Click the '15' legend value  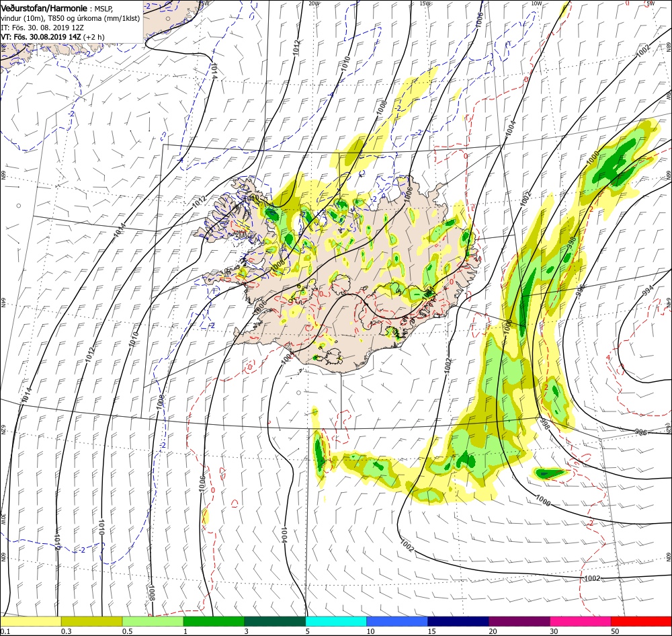tap(431, 631)
